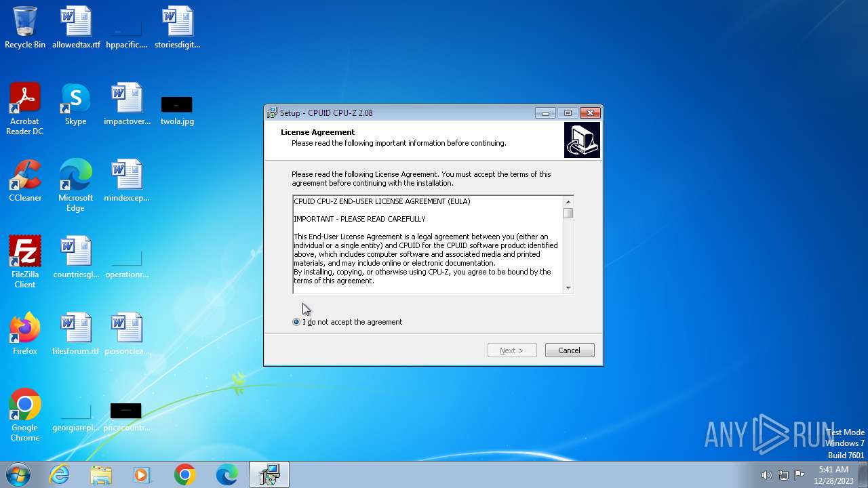Screen dimensions: 868x488
Task: Select the countriesgl document icon
Action: 76,258
